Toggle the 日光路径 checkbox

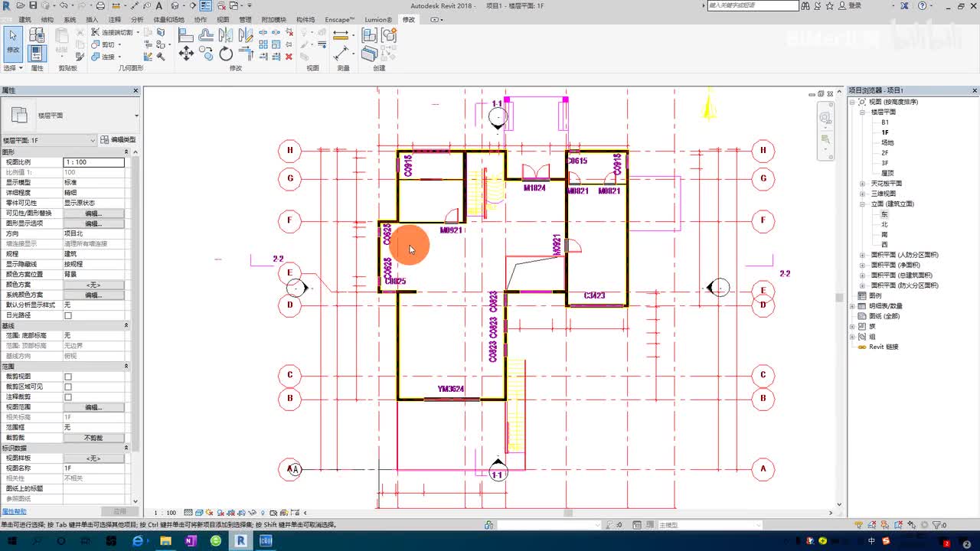(x=68, y=315)
